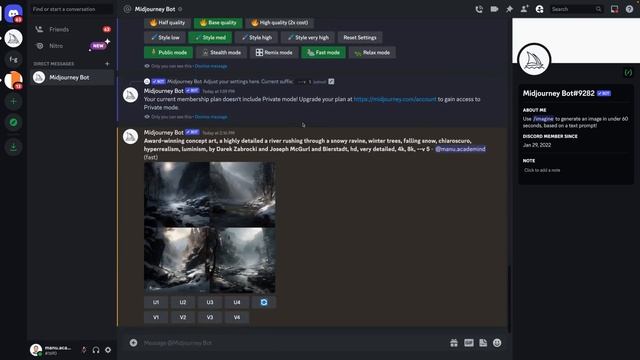Start a voice call with Midjourney Bot

479,9
